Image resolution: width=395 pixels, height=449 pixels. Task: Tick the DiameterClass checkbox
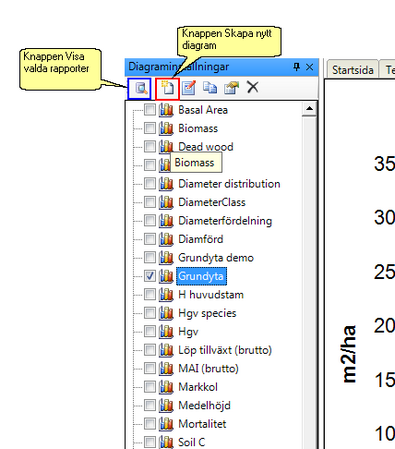coord(150,202)
